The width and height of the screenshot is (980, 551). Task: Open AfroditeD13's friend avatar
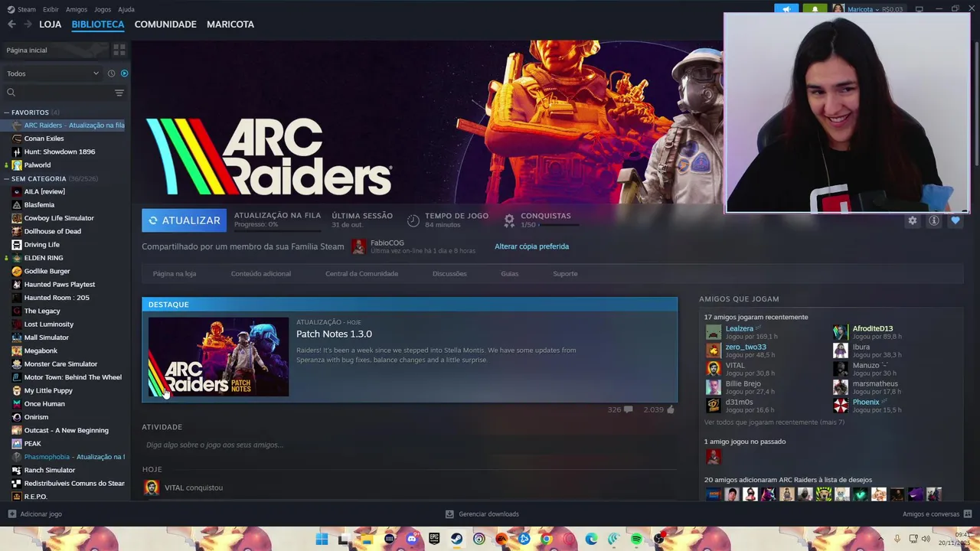841,332
